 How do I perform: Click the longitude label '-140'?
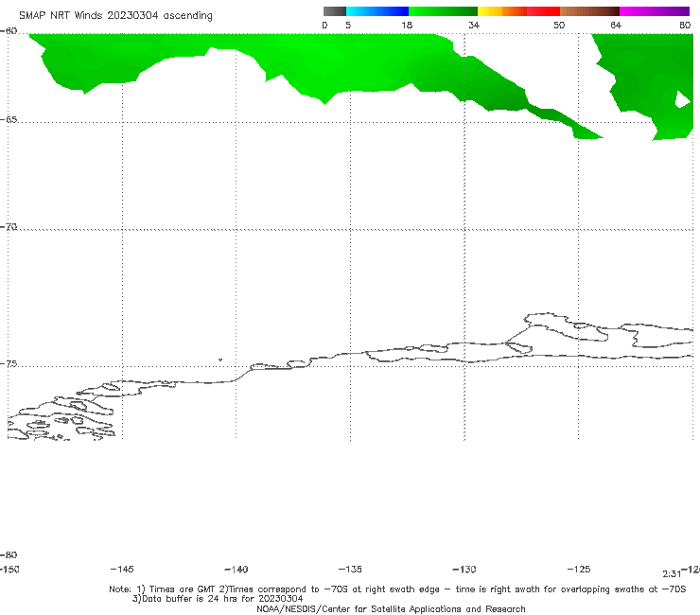coord(236,569)
